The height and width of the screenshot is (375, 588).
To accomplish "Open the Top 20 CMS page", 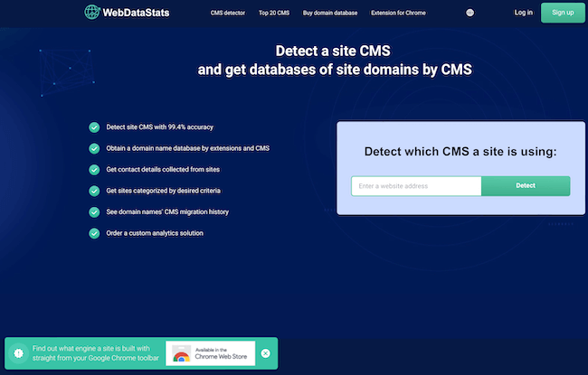I will pos(274,13).
